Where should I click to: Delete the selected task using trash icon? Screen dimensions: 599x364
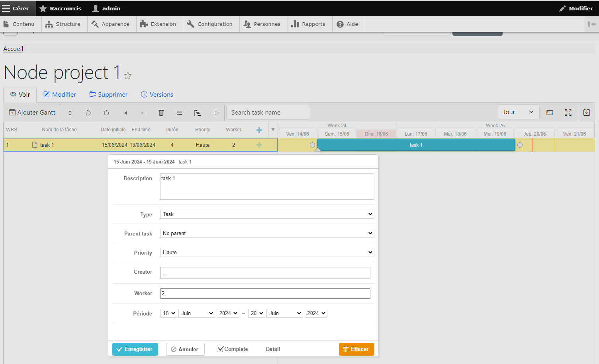161,113
